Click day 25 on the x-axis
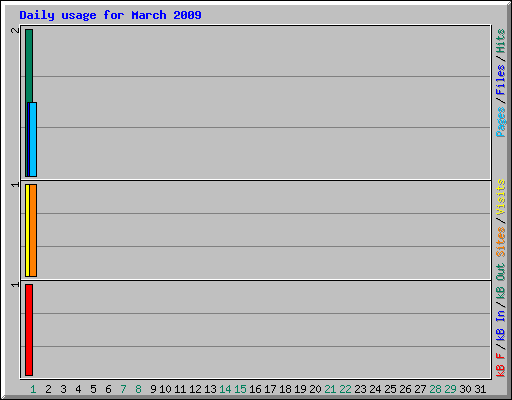 390,389
